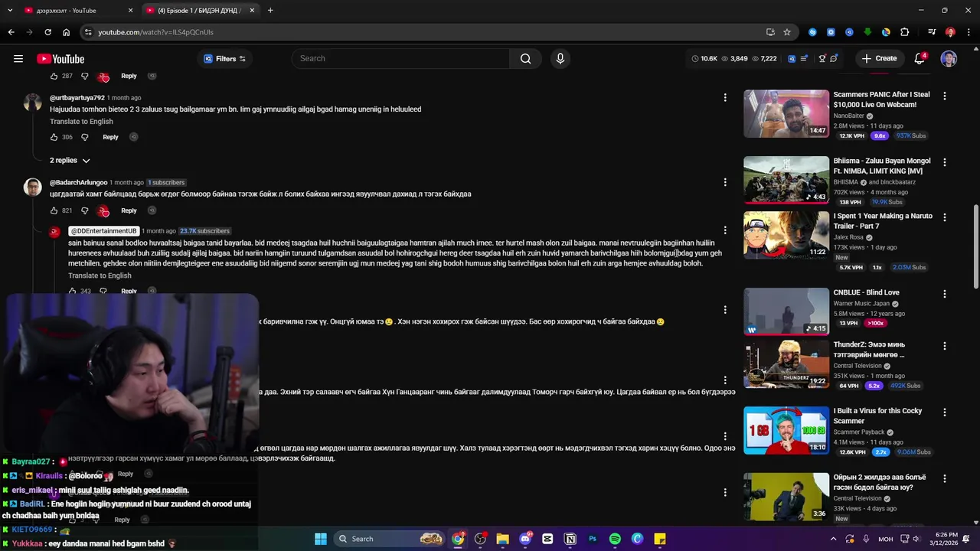Open Spotify from the taskbar
Viewport: 980px width, 551px height.
pyautogui.click(x=615, y=539)
